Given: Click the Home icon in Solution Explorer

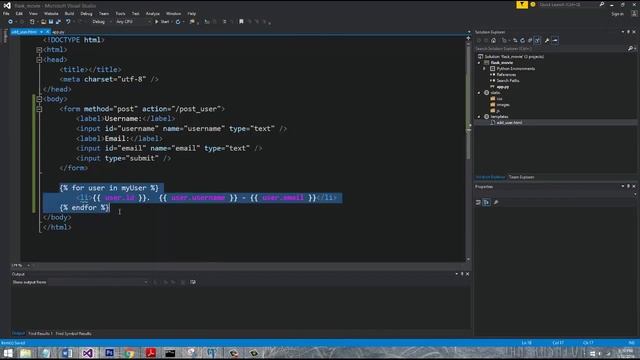Looking at the screenshot, I should click(493, 40).
